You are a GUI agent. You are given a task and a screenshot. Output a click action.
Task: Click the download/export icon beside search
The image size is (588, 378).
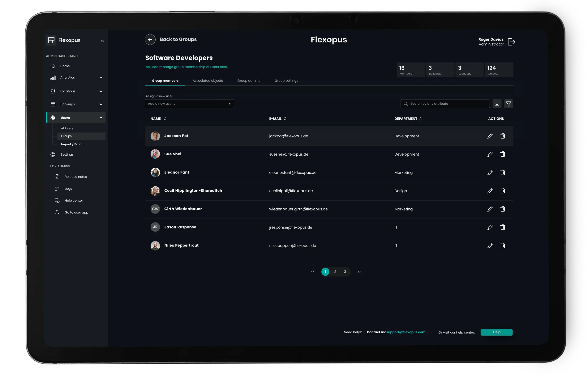pos(497,104)
